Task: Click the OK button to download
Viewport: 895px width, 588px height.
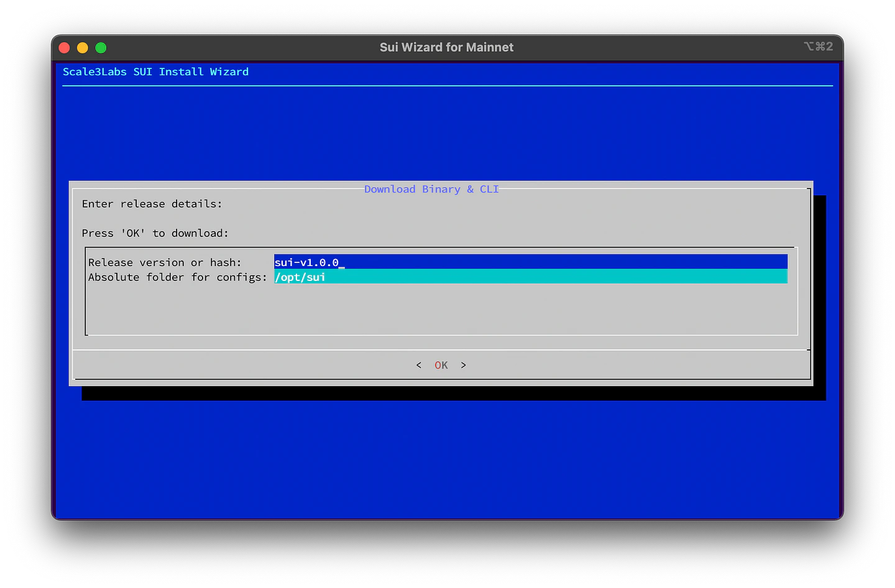Action: (x=441, y=365)
